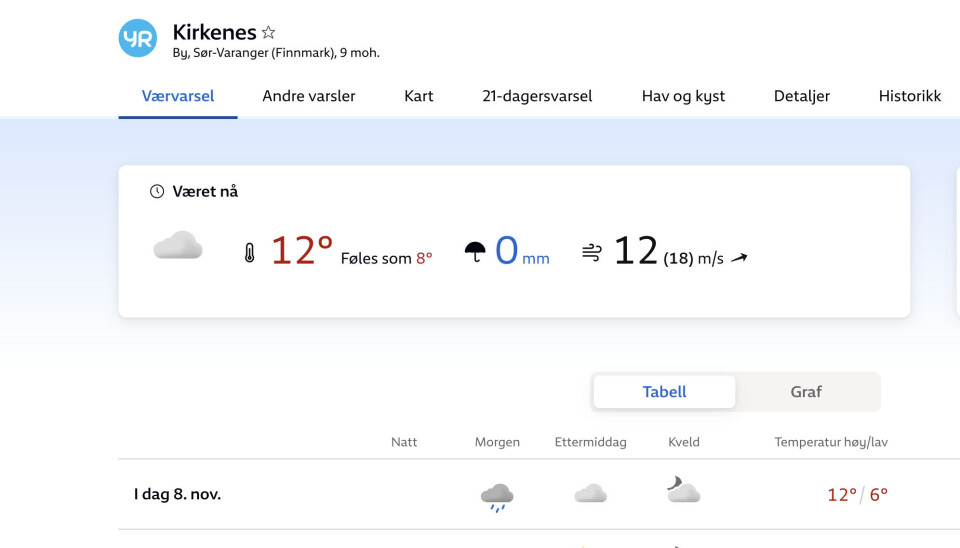Expand the I dag 8. nov. row
Screen dimensions: 960x548
pos(178,494)
